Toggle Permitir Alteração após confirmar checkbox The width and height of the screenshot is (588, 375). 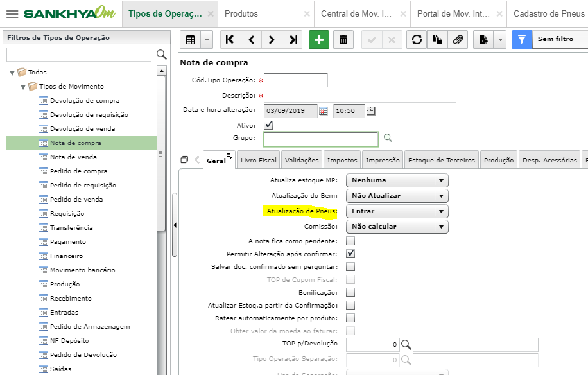(x=350, y=254)
